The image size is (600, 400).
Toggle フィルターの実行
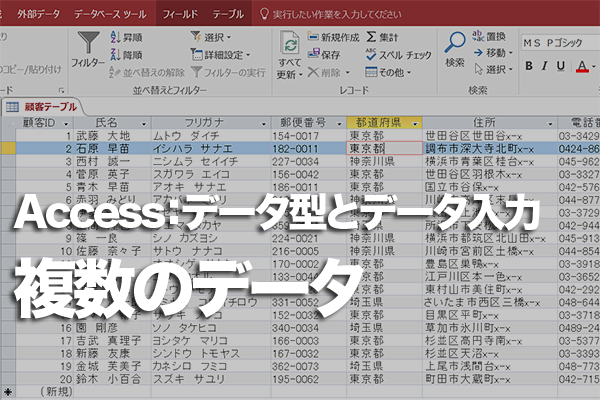pos(228,72)
